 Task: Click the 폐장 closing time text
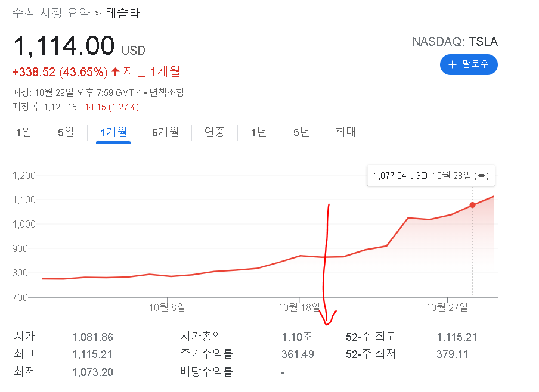(77, 92)
